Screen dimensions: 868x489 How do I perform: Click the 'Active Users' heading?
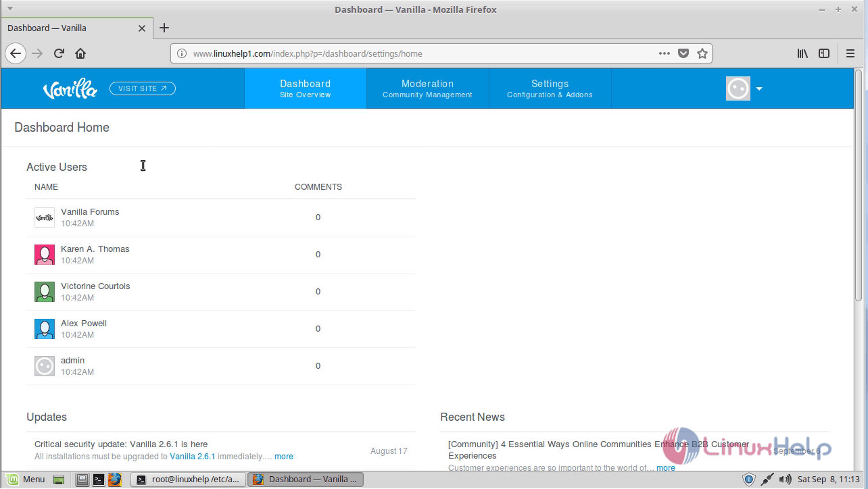point(57,167)
